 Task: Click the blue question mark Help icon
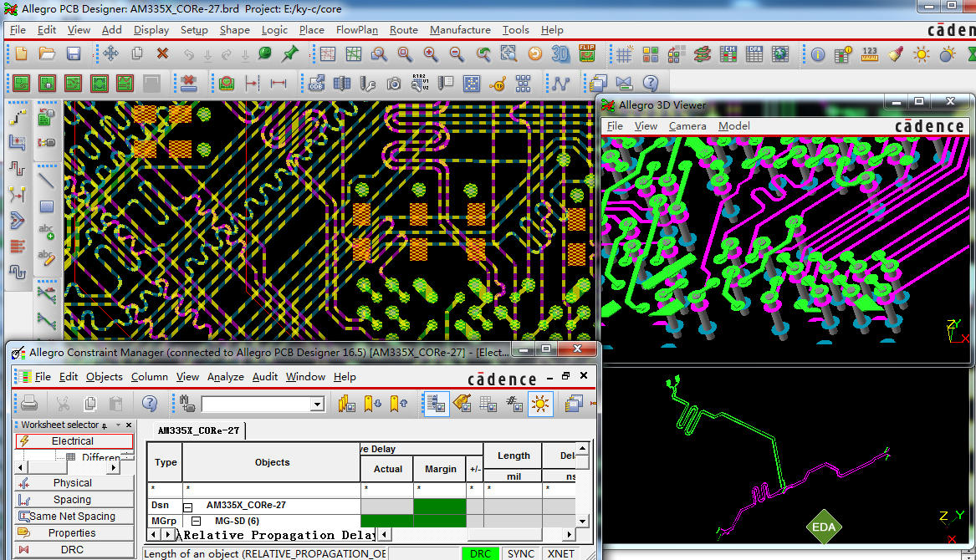(x=651, y=83)
